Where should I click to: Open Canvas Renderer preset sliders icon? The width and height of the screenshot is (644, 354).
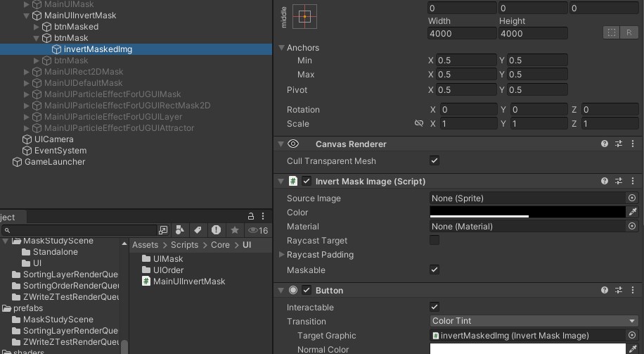tap(619, 144)
